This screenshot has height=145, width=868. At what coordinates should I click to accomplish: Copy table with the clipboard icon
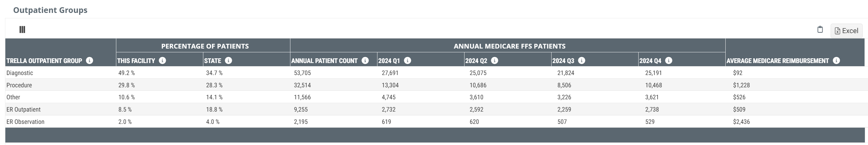coord(820,29)
